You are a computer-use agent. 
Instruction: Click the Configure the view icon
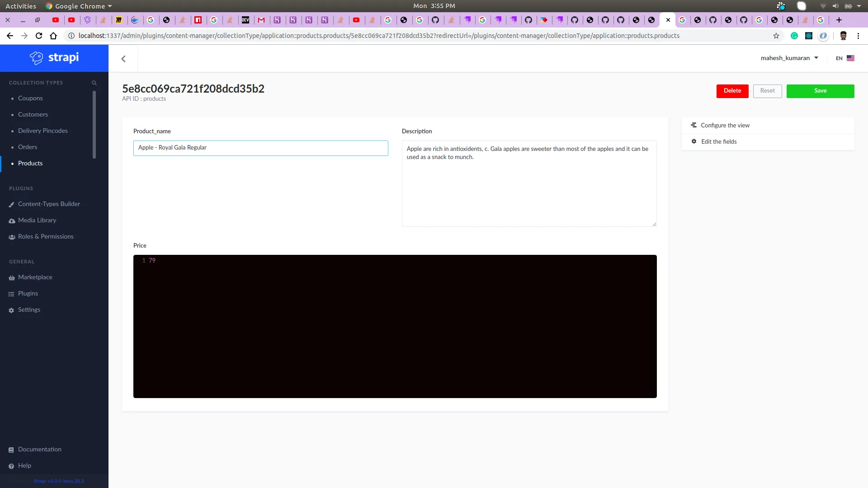[x=693, y=125]
